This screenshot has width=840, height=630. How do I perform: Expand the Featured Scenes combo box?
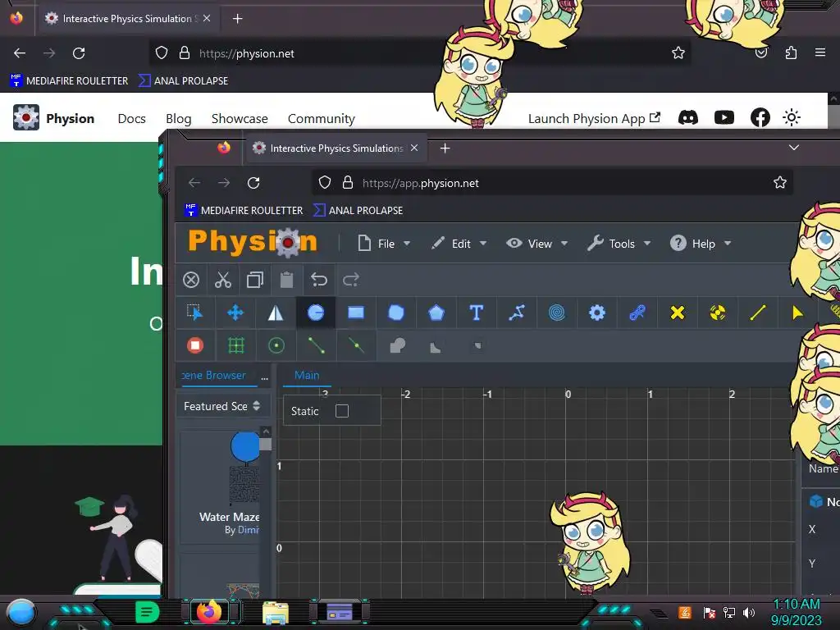click(221, 406)
